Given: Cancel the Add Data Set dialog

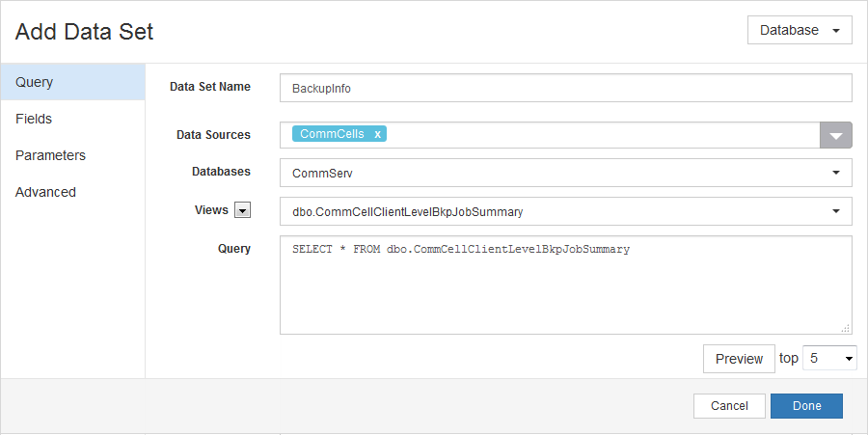Looking at the screenshot, I should tap(728, 406).
